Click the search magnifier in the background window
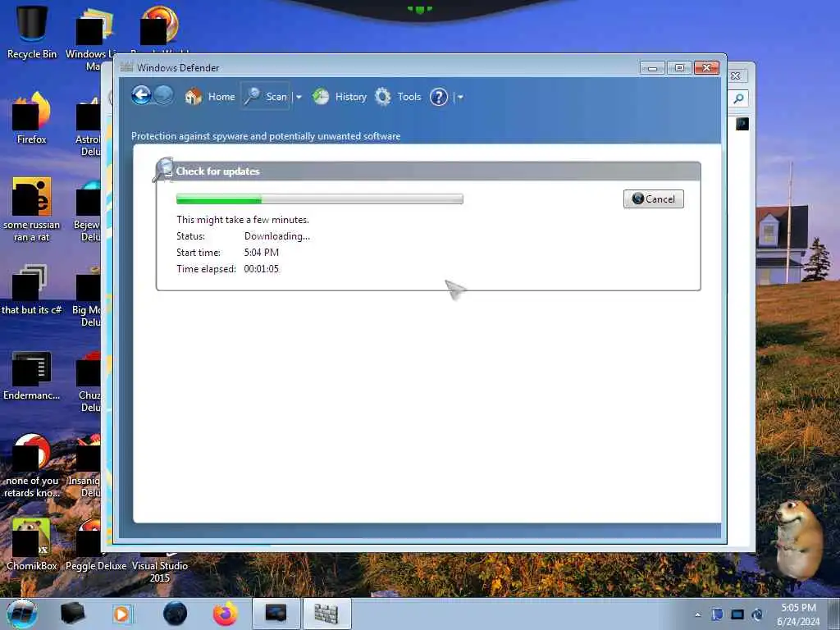Screen dimensions: 840x630 739,98
